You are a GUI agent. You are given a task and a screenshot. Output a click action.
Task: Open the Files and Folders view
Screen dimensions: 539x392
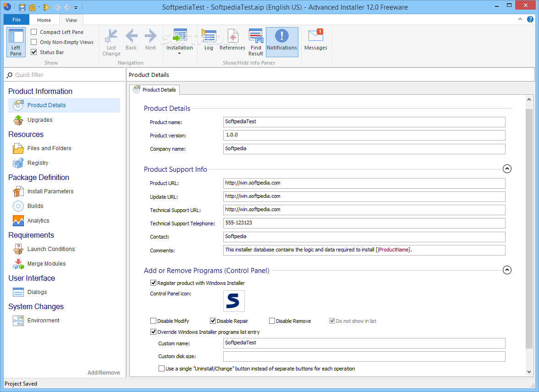[x=49, y=148]
